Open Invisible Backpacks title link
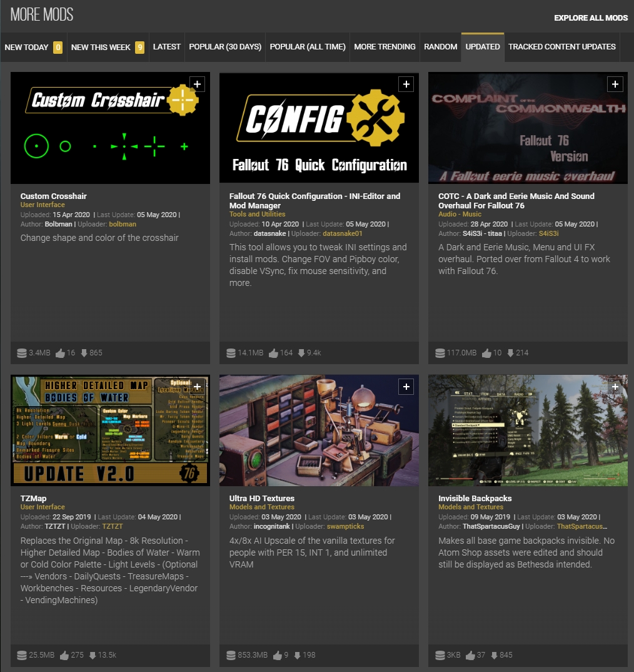Viewport: 634px width, 672px height. [475, 498]
